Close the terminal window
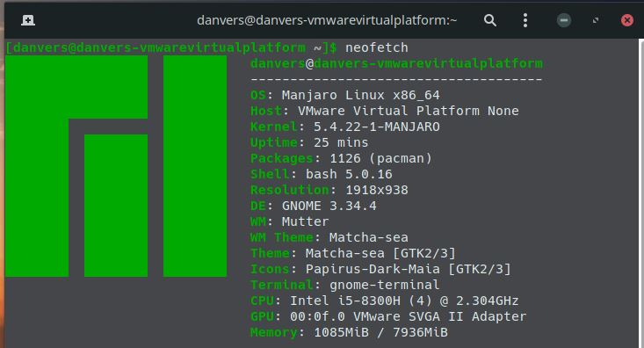The image size is (644, 348). click(627, 20)
